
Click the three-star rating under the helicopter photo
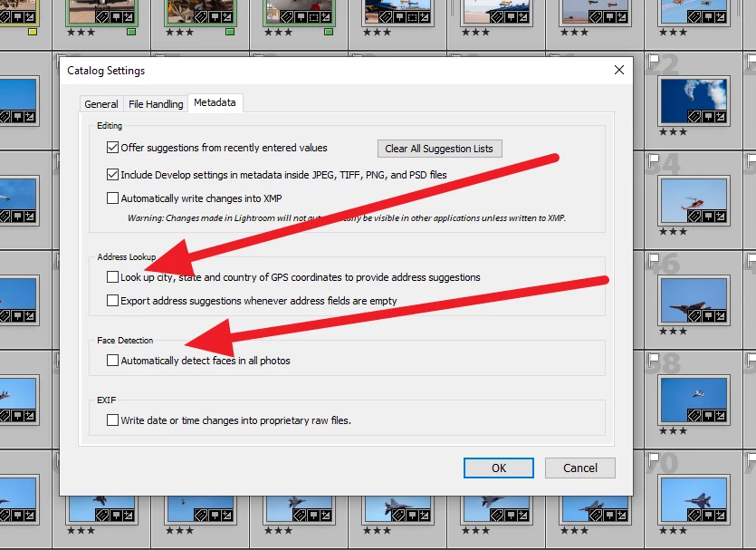pos(673,232)
